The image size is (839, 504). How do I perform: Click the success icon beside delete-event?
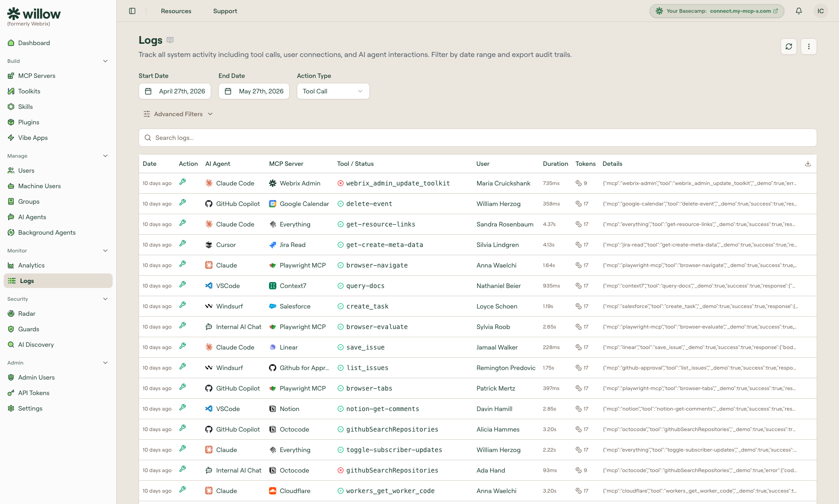[341, 204]
